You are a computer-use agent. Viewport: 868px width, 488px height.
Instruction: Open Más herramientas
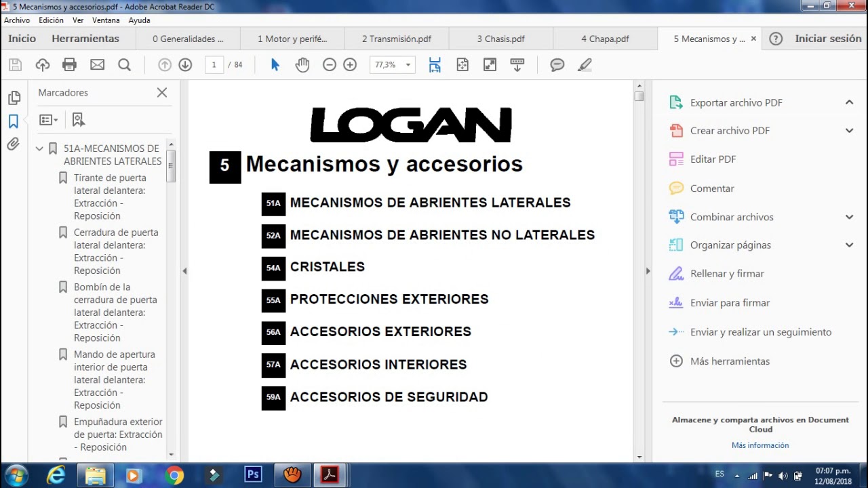coord(730,361)
